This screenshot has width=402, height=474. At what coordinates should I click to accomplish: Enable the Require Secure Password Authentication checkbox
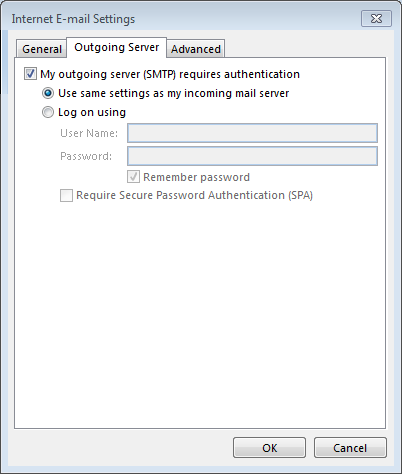66,195
